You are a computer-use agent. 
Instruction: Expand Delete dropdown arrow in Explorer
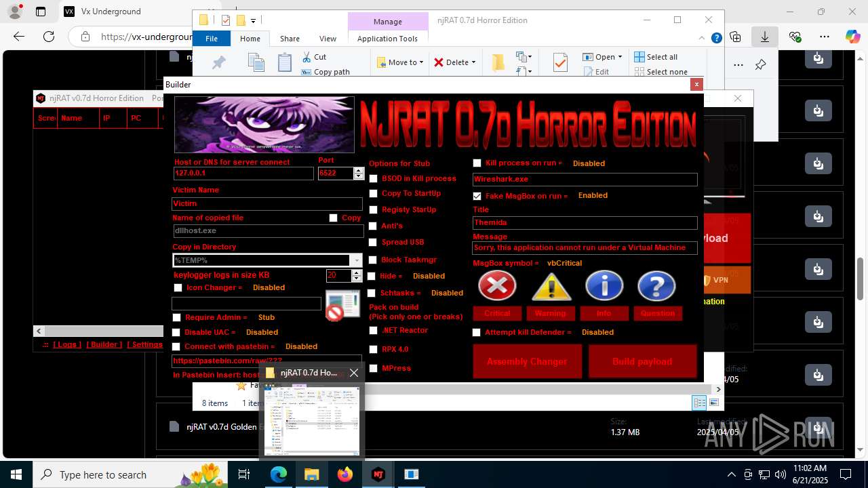coord(473,62)
